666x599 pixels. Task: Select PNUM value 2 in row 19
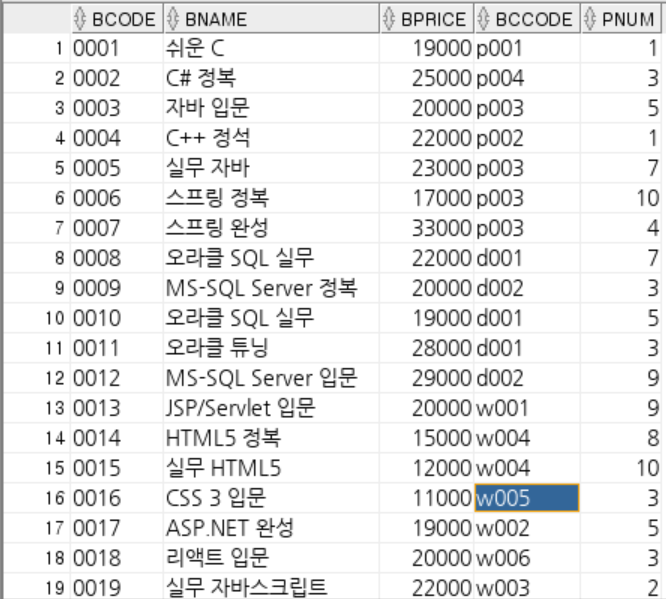[621, 588]
